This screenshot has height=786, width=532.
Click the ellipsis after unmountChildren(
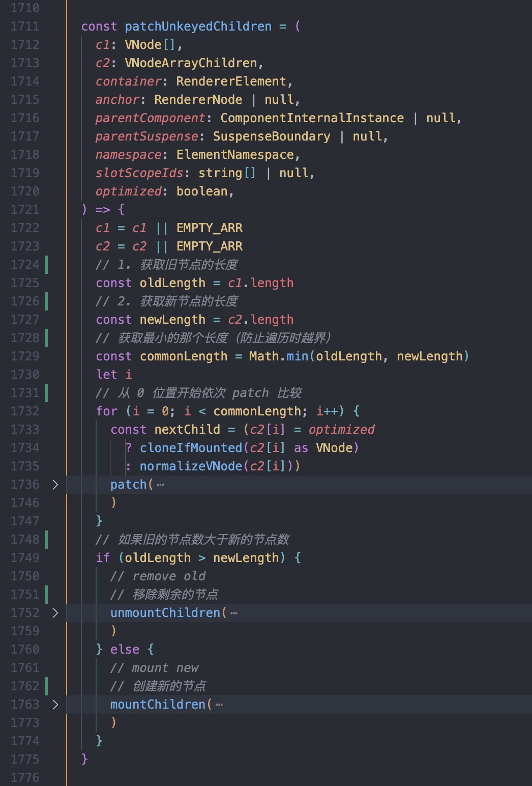tap(234, 613)
